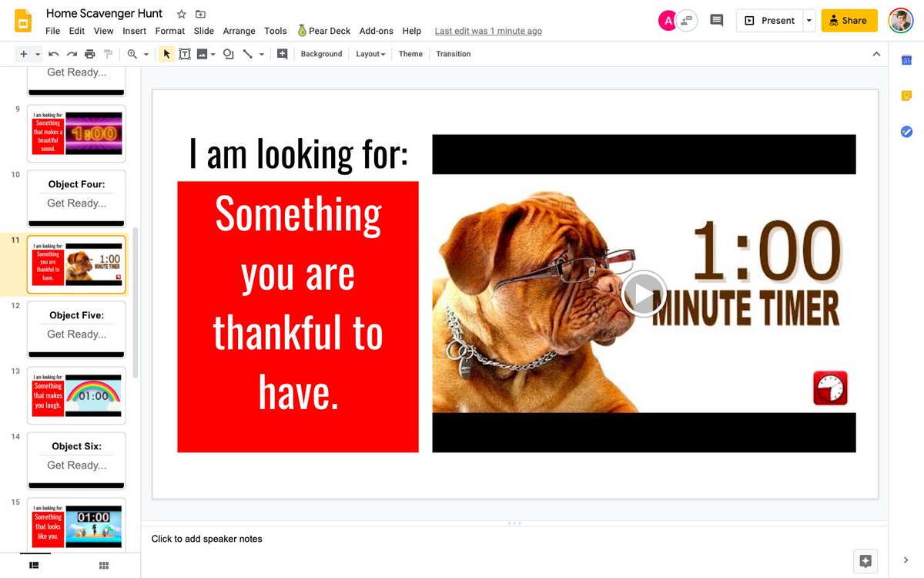Click the zoom magnifier icon
The height and width of the screenshot is (578, 924).
(132, 54)
